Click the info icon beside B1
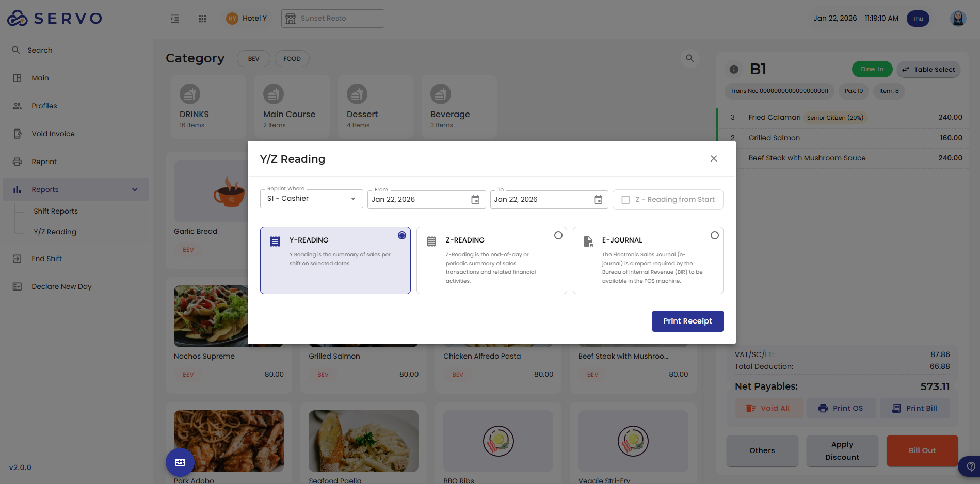This screenshot has width=980, height=484. (x=734, y=69)
